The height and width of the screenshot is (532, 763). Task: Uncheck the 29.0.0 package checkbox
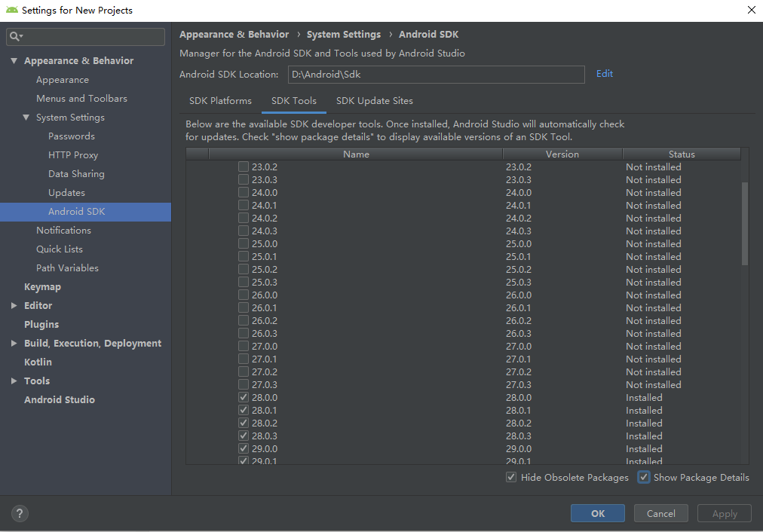244,448
